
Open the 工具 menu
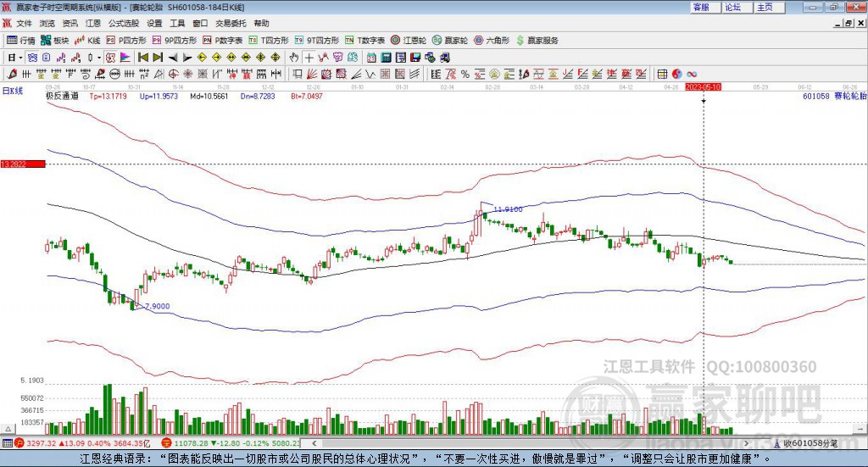[x=177, y=23]
